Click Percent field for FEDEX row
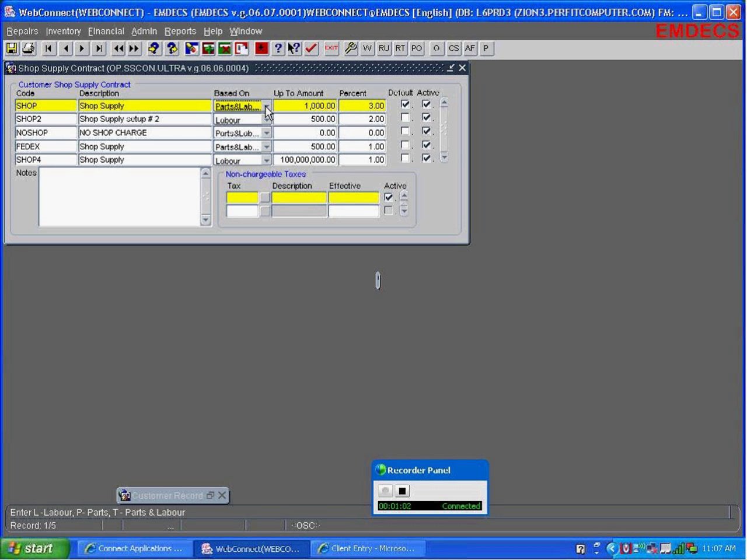 click(362, 146)
